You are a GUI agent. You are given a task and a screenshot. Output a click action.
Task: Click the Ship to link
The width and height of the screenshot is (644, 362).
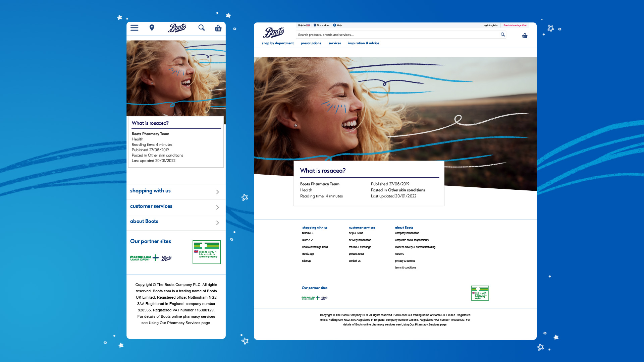[x=302, y=25]
